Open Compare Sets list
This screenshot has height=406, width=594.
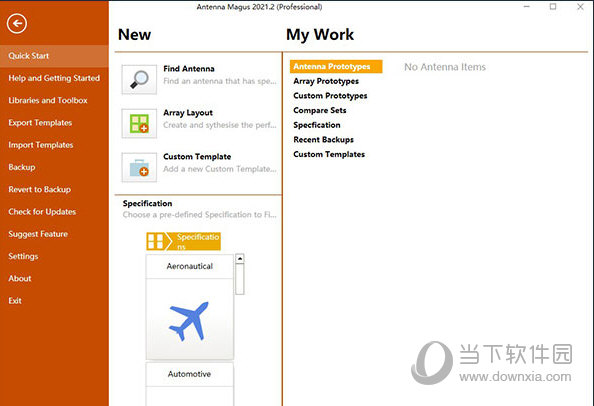pyautogui.click(x=320, y=111)
